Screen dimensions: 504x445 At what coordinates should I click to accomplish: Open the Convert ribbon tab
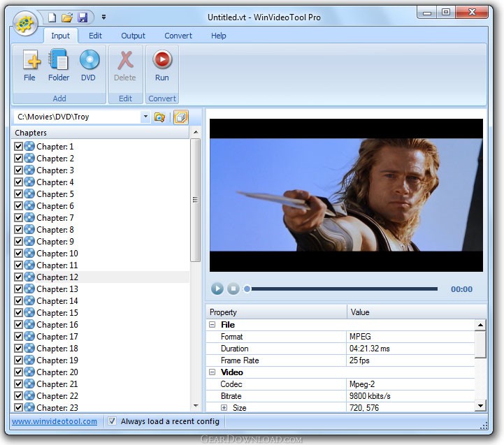point(178,36)
